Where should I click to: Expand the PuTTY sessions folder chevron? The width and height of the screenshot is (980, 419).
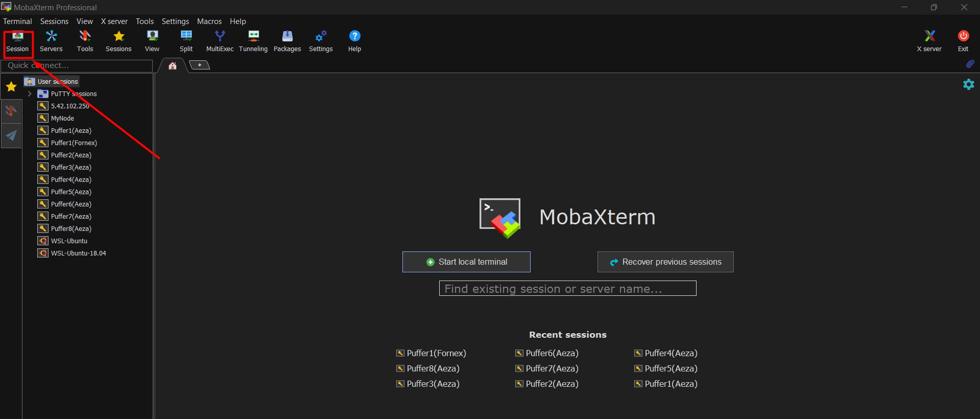tap(30, 94)
